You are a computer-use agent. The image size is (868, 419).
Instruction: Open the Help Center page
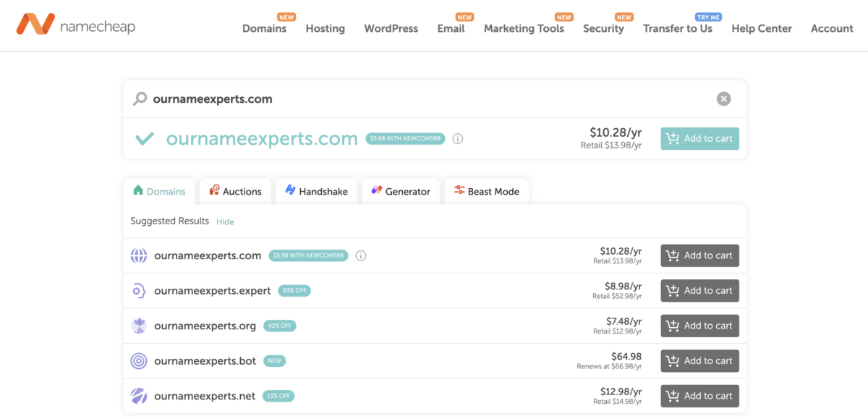(762, 28)
